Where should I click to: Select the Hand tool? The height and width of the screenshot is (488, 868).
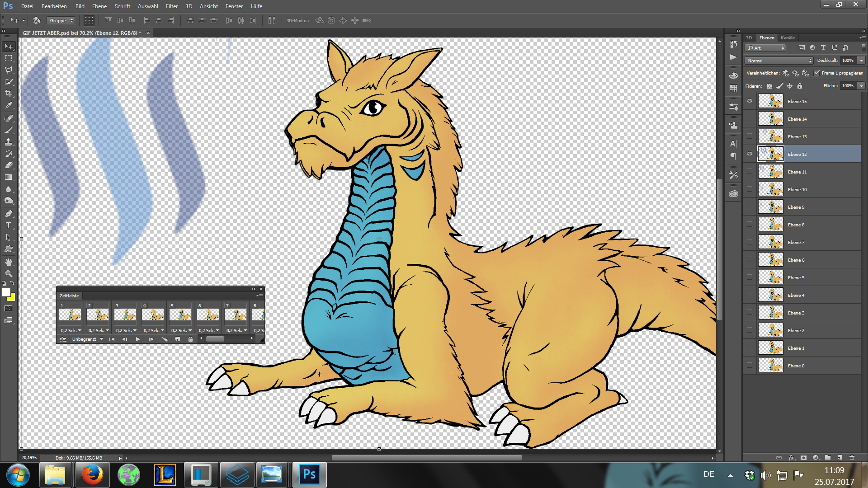click(x=9, y=262)
